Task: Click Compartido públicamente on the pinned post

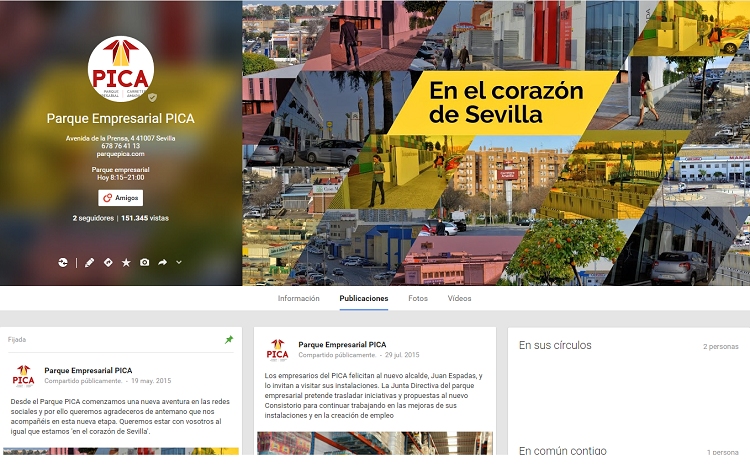Action: [x=83, y=381]
